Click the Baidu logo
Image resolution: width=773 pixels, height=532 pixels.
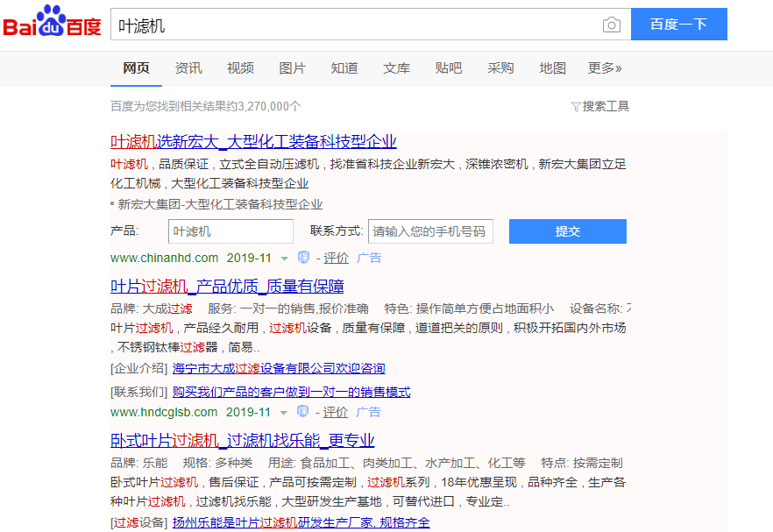pos(52,22)
